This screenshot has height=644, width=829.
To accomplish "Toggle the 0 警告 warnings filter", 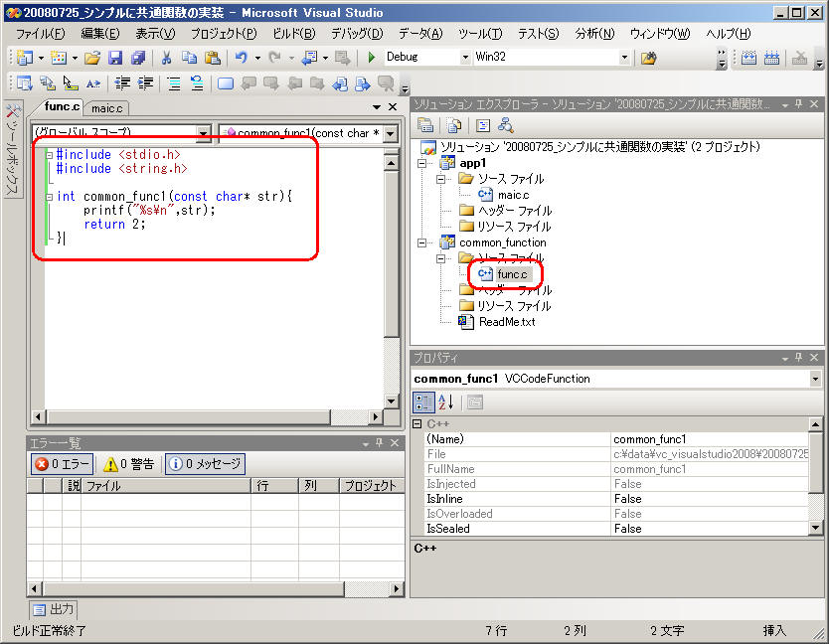I will tap(129, 464).
